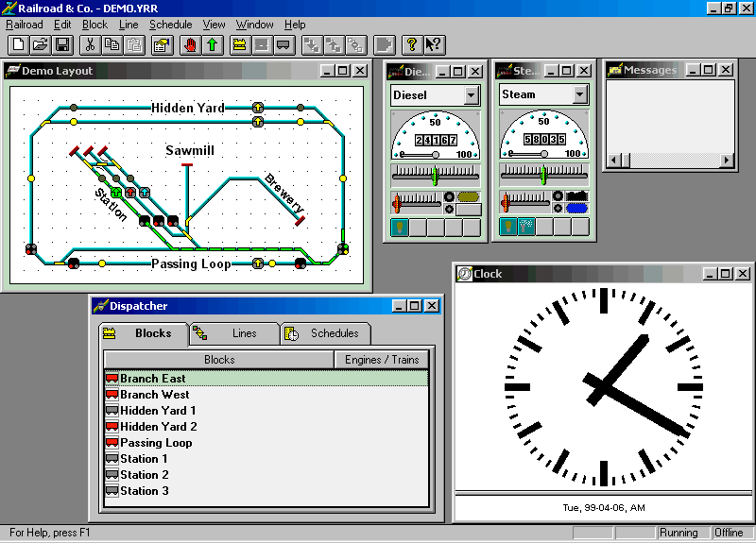Open the Window menu
Image resolution: width=756 pixels, height=543 pixels.
coord(254,25)
